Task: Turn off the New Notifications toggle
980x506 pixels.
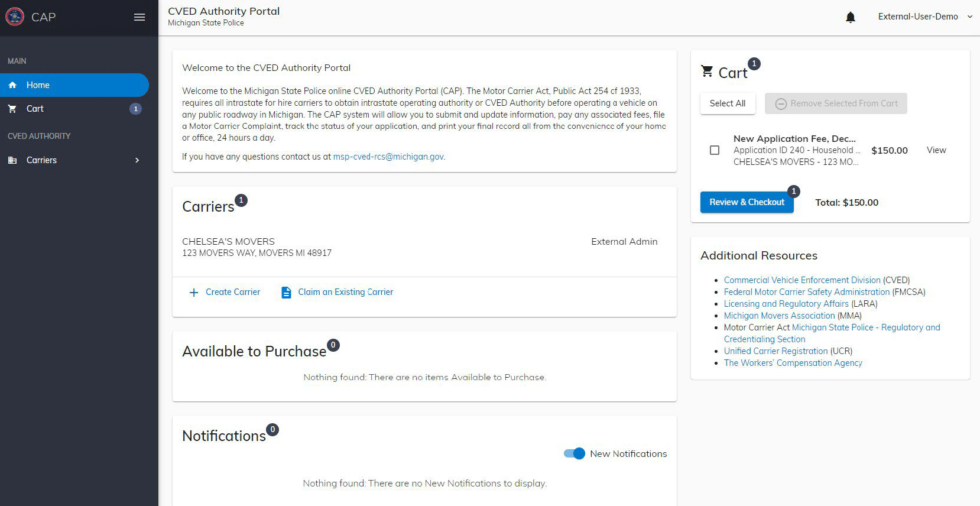Action: pyautogui.click(x=575, y=453)
